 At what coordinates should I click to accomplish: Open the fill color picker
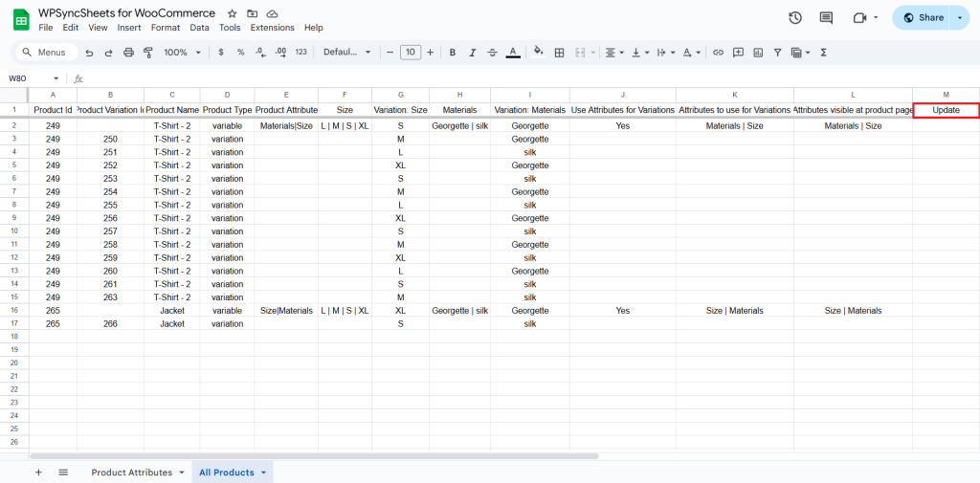(539, 53)
